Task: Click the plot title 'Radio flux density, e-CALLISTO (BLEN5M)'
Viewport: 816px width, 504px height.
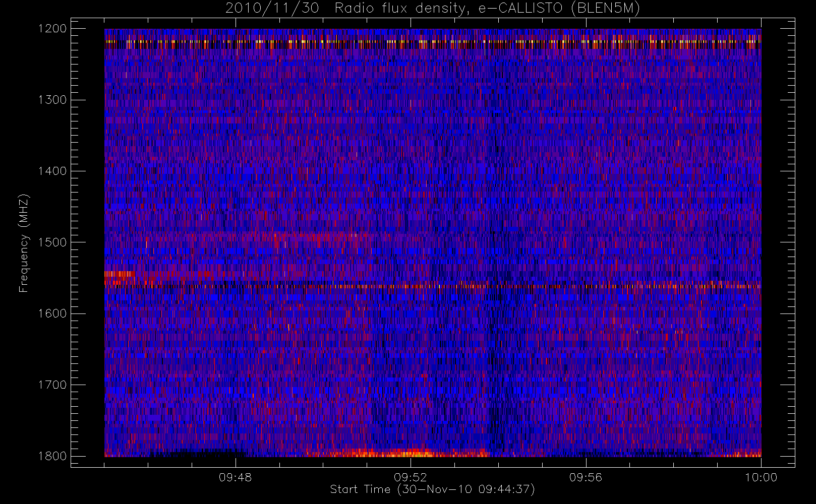Action: 487,9
